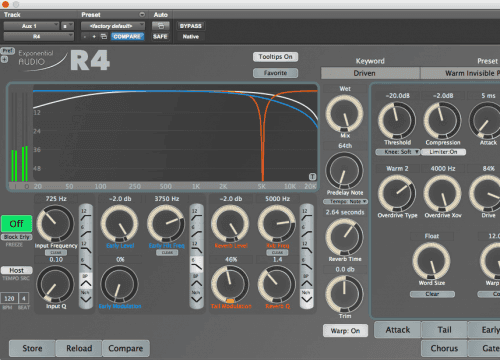Toggle the Host tempo source button
The height and width of the screenshot is (360, 500).
(16, 270)
